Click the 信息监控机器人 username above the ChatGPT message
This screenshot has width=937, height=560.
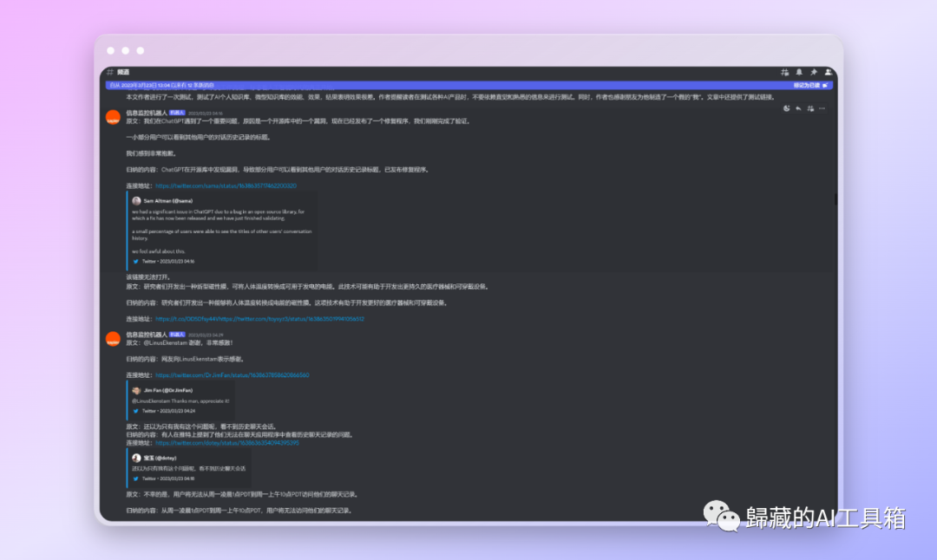pyautogui.click(x=147, y=113)
